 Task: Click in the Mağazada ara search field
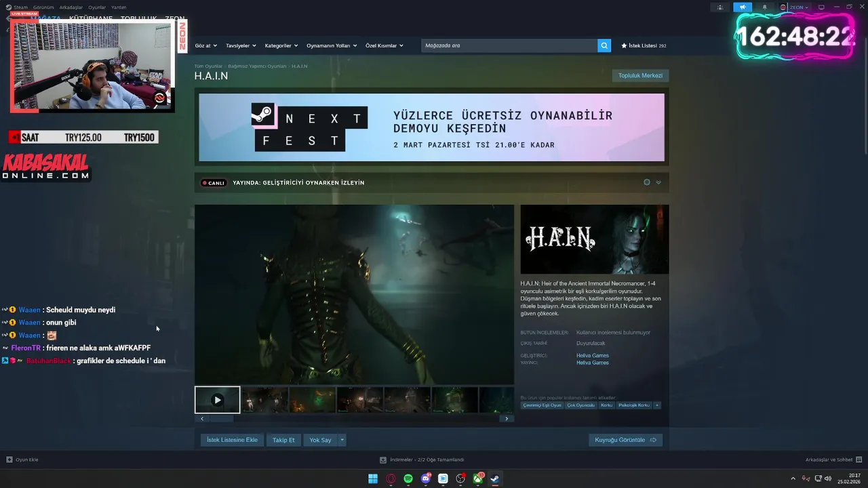coord(509,45)
